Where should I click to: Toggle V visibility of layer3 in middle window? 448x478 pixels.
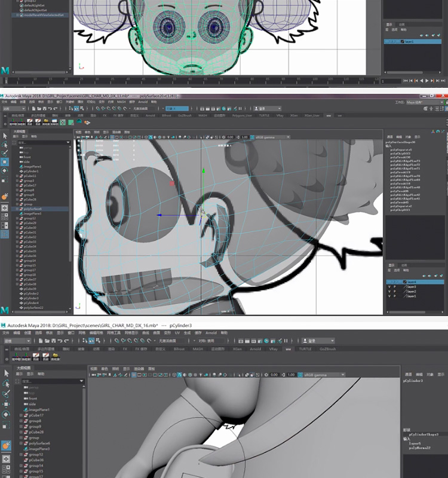(x=389, y=287)
